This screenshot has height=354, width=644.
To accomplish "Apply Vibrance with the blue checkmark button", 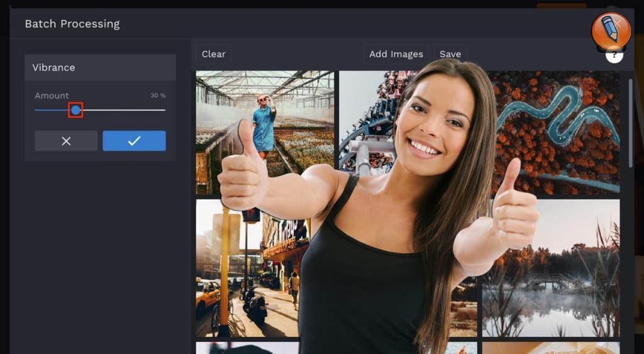I will tap(134, 141).
